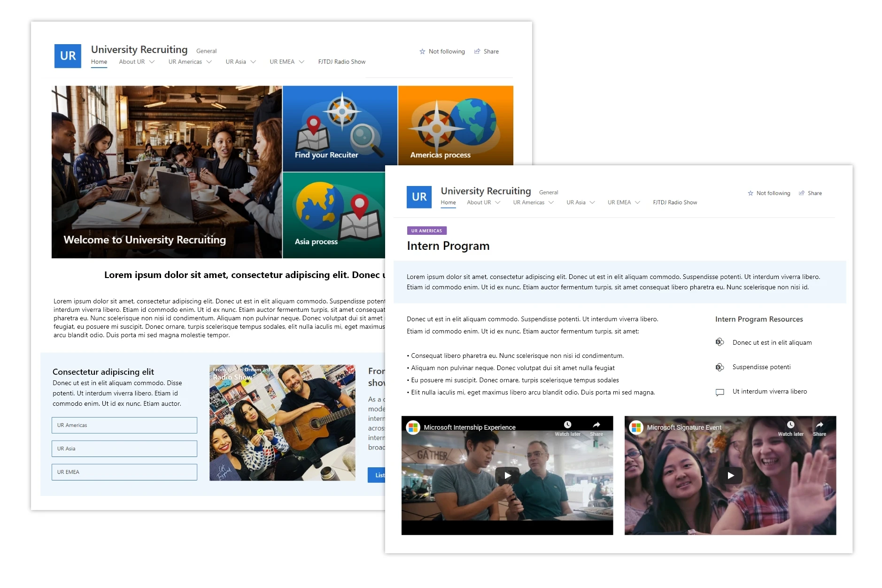This screenshot has height=588, width=882.
Task: Click the star icon next to Not following on front page
Action: click(750, 193)
